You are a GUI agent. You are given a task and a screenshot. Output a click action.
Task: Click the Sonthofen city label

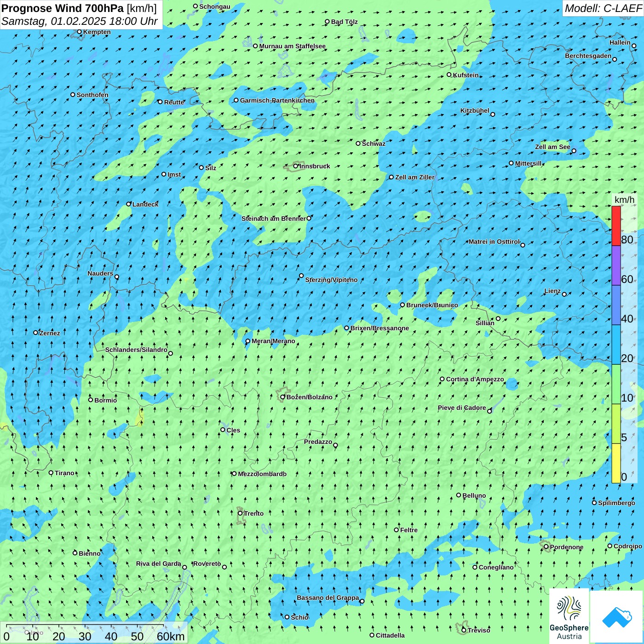(92, 95)
